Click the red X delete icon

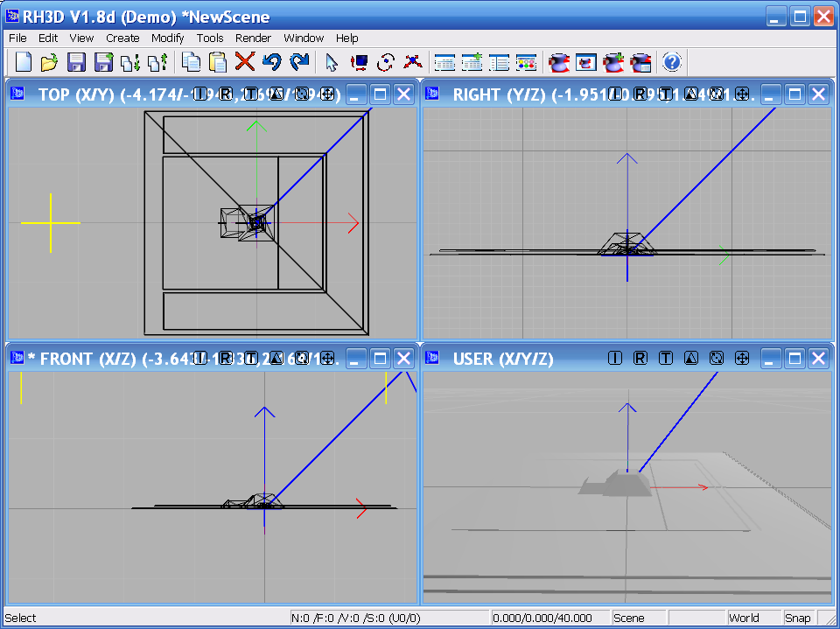tap(245, 62)
